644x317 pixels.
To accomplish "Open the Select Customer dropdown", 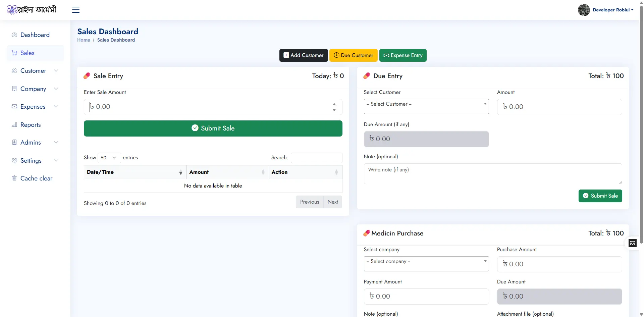I will pos(426,106).
